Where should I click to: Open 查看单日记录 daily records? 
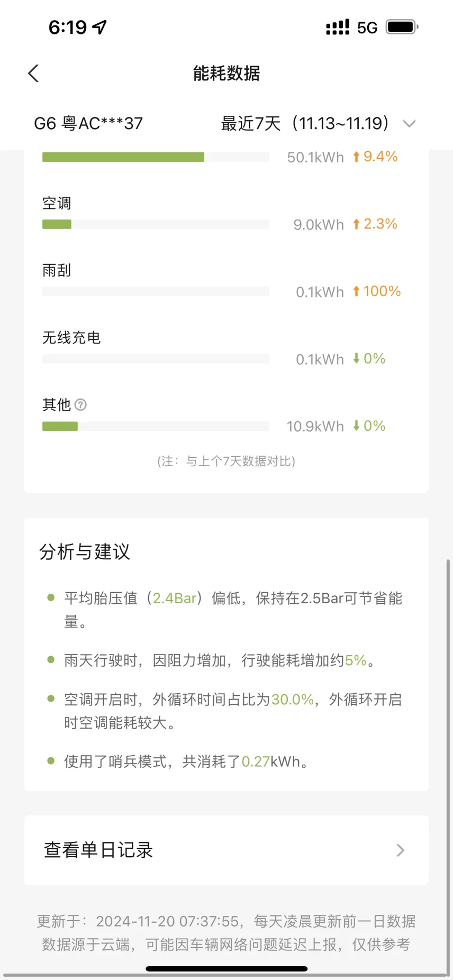click(226, 850)
